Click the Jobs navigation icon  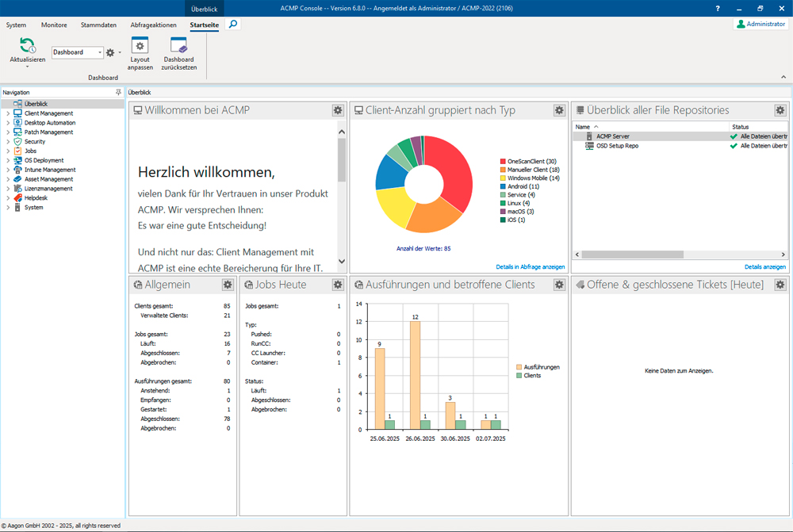click(17, 151)
